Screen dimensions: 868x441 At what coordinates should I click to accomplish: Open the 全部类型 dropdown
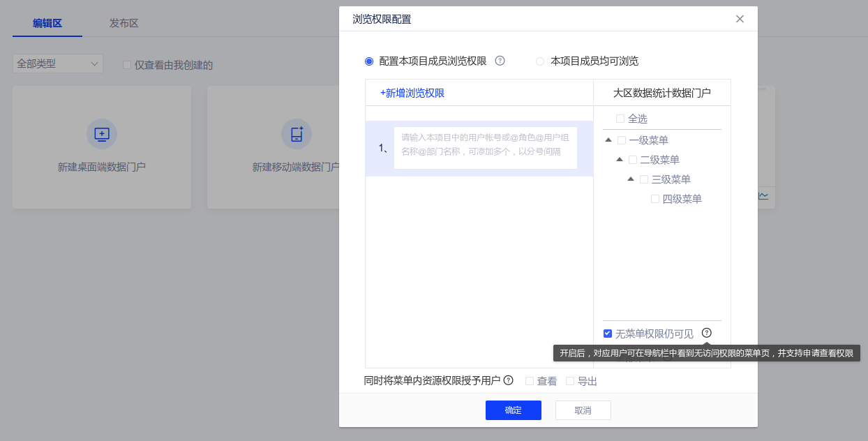pyautogui.click(x=57, y=63)
